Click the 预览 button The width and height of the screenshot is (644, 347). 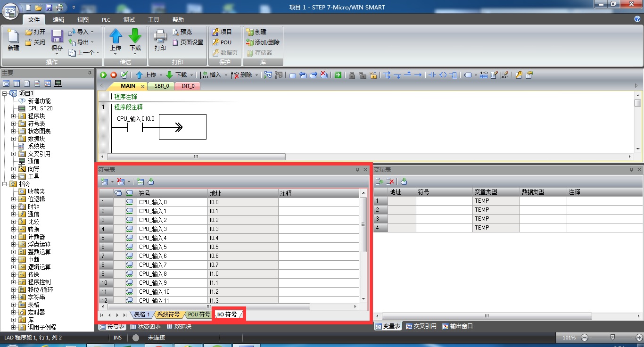tap(182, 32)
